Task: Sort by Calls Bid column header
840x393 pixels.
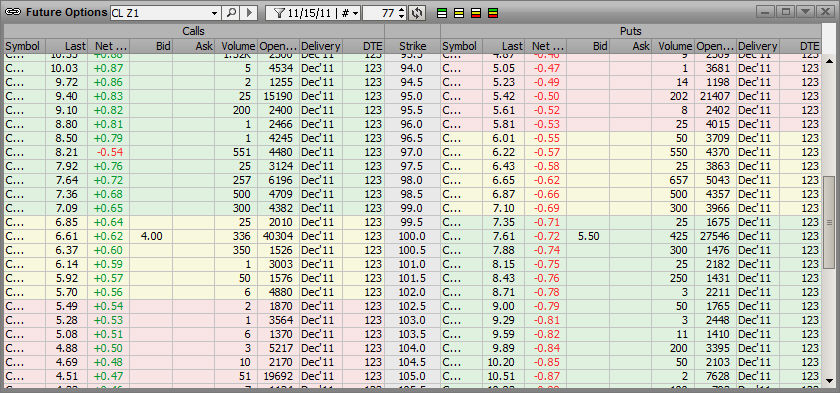Action: click(x=151, y=47)
